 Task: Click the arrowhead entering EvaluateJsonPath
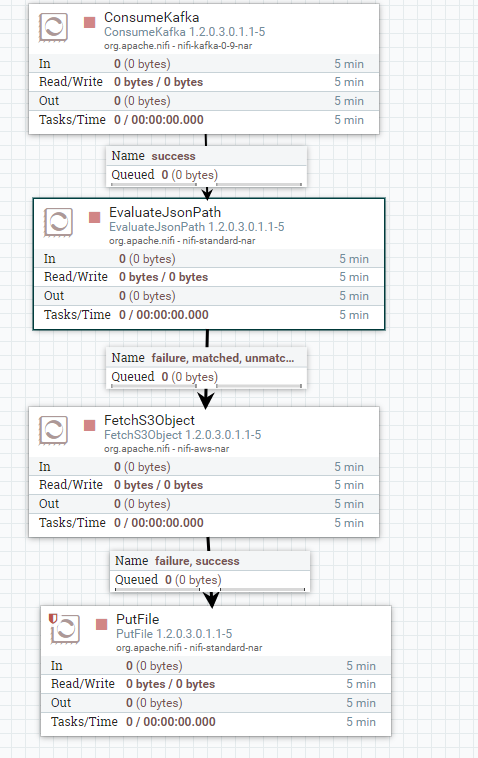pyautogui.click(x=207, y=193)
